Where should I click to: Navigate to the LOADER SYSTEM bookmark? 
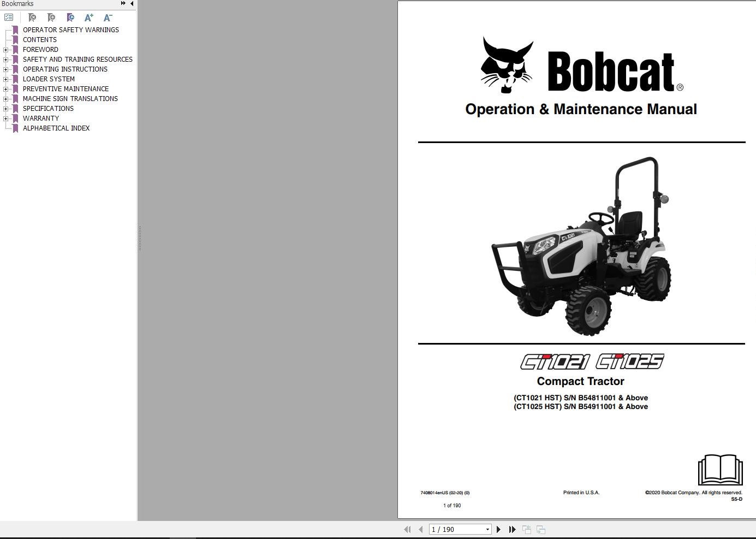(x=49, y=79)
